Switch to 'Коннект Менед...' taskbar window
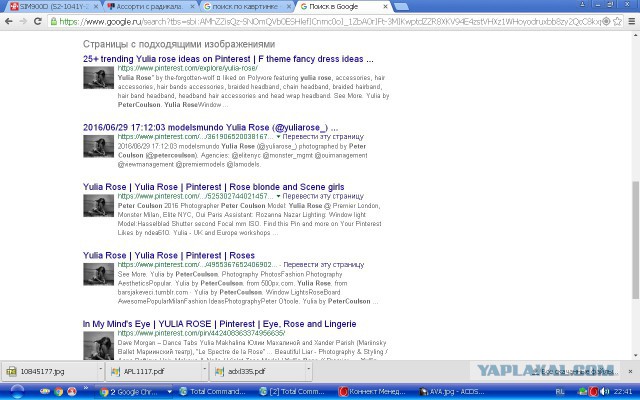The height and width of the screenshot is (400, 640). tap(372, 392)
